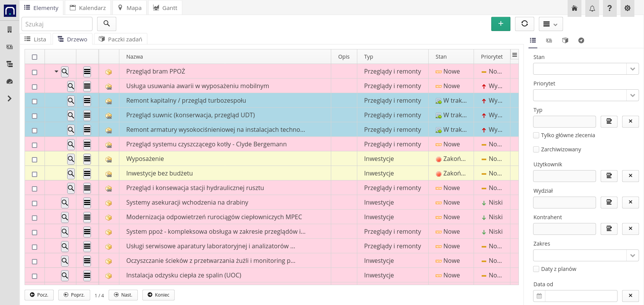Screen dimensions: 644x305
Task: Go to previous page with Poprz.
Action: tap(74, 295)
